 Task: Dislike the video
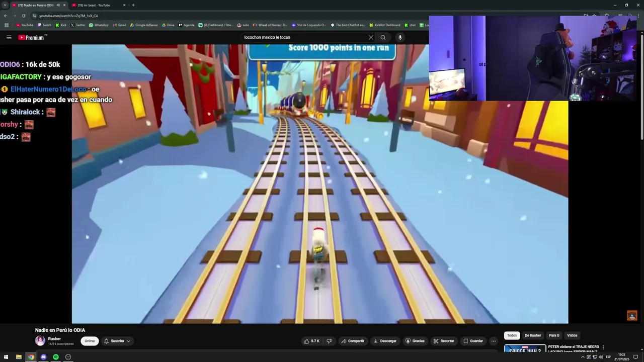(x=329, y=341)
